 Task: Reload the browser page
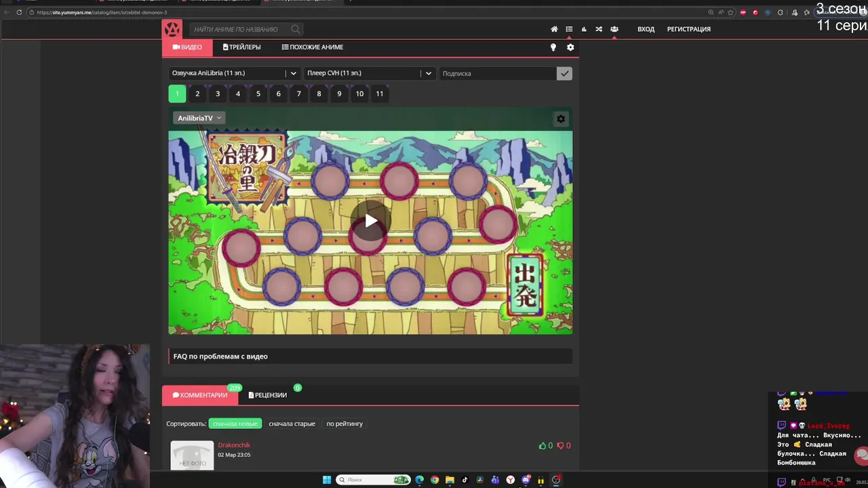pos(19,12)
